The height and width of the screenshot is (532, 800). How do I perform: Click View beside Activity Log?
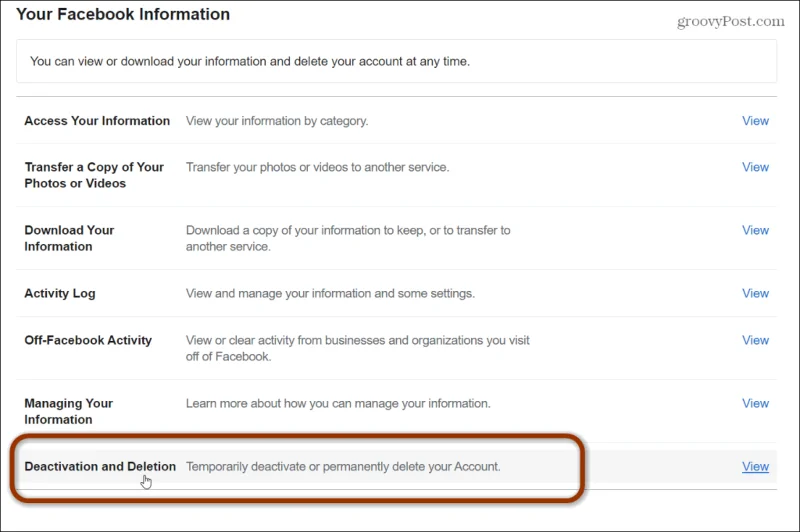point(755,294)
